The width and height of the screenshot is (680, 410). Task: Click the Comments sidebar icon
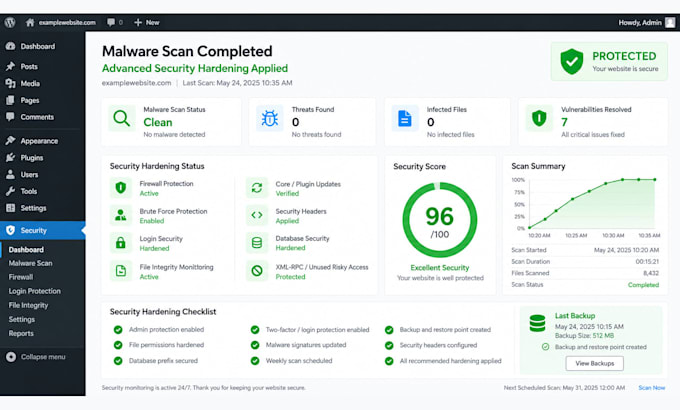pos(10,117)
